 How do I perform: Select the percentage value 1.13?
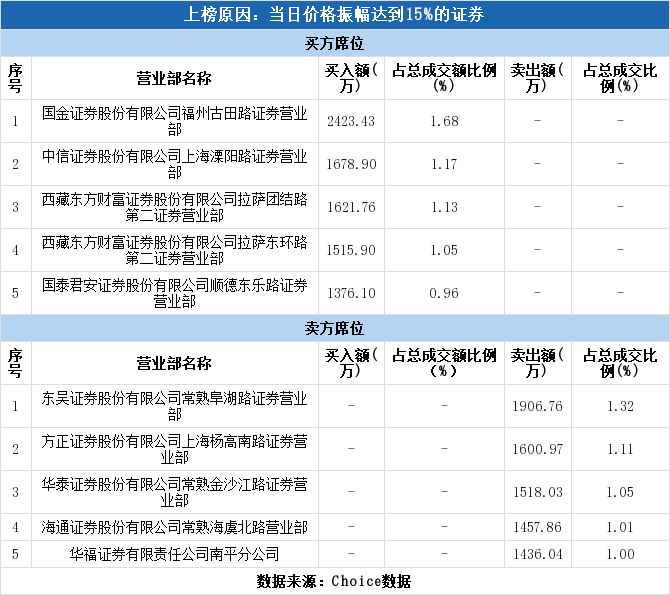pos(444,207)
